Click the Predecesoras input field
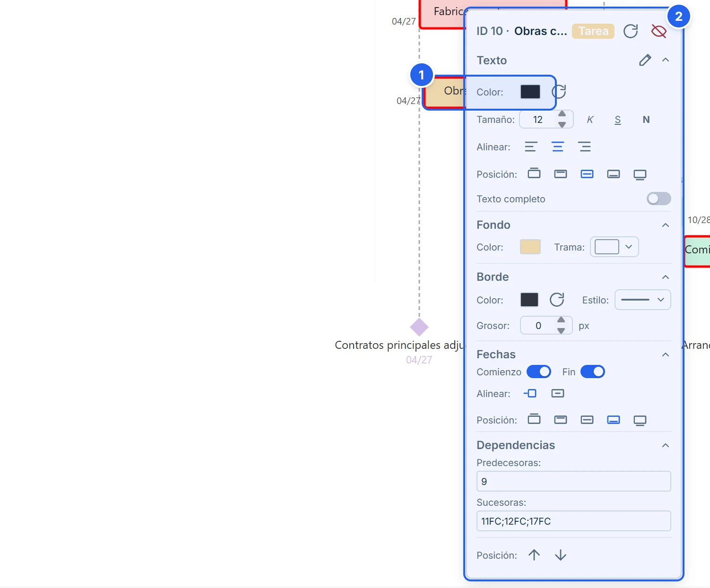This screenshot has height=588, width=710. click(x=574, y=481)
